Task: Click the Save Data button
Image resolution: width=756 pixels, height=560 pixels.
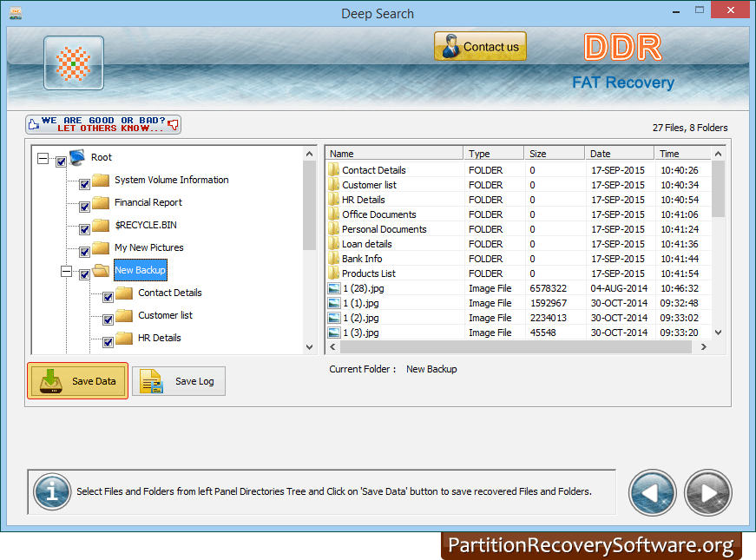Action: click(x=77, y=381)
